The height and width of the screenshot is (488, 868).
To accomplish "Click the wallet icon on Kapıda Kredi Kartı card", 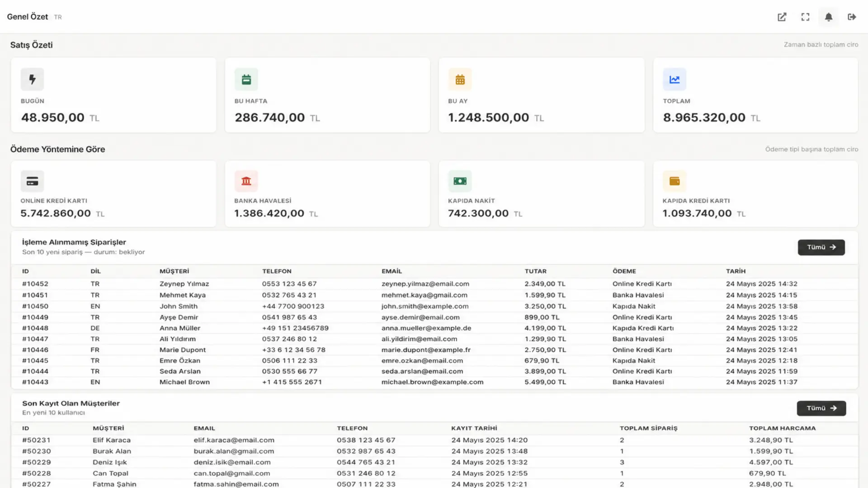I will pos(675,181).
